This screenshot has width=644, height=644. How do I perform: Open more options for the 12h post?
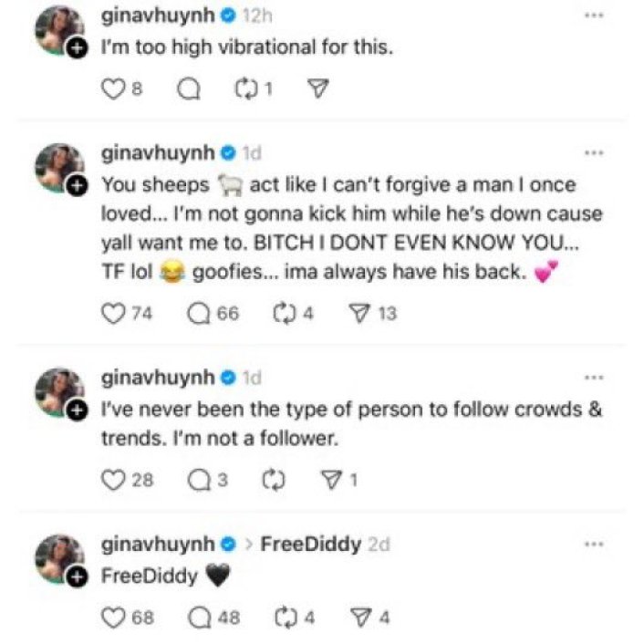[594, 16]
